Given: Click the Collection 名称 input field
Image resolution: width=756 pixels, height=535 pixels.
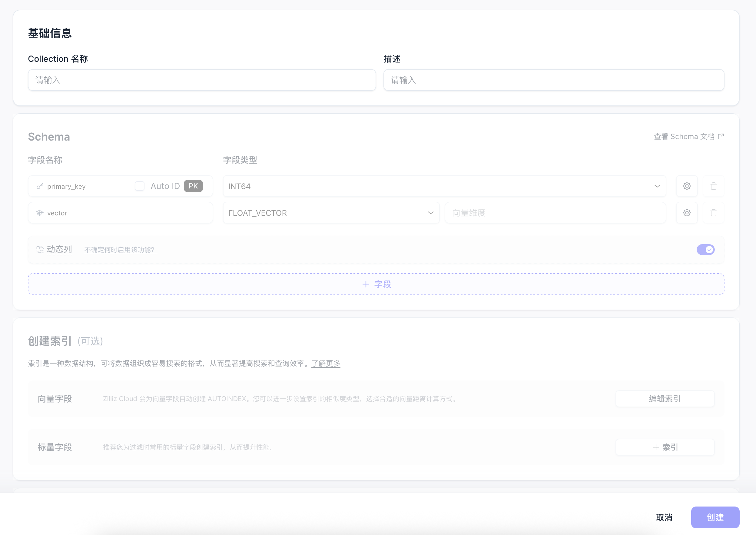Looking at the screenshot, I should (x=202, y=80).
